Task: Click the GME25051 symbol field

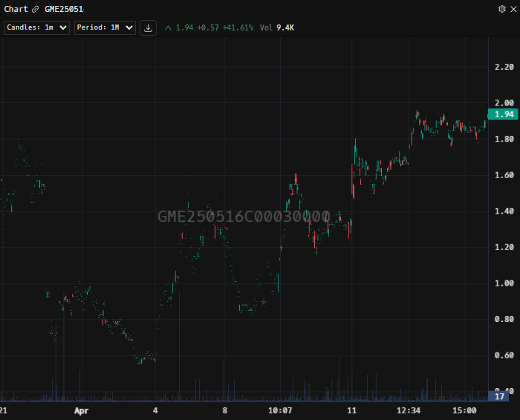Action: (x=64, y=9)
